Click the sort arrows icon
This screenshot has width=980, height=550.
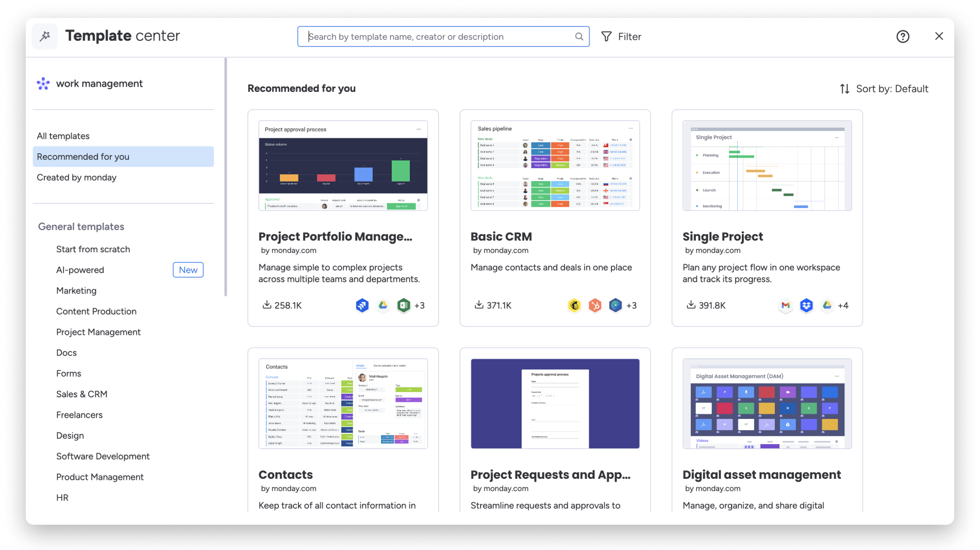click(844, 89)
